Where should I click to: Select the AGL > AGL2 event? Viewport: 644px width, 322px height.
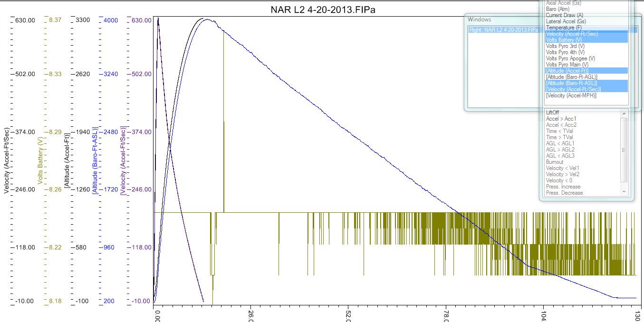tap(560, 150)
